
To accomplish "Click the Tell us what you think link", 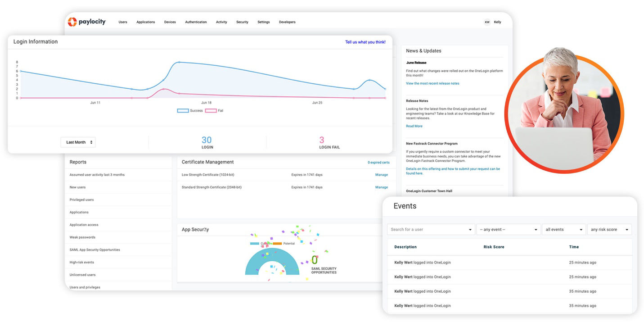I will click(365, 42).
